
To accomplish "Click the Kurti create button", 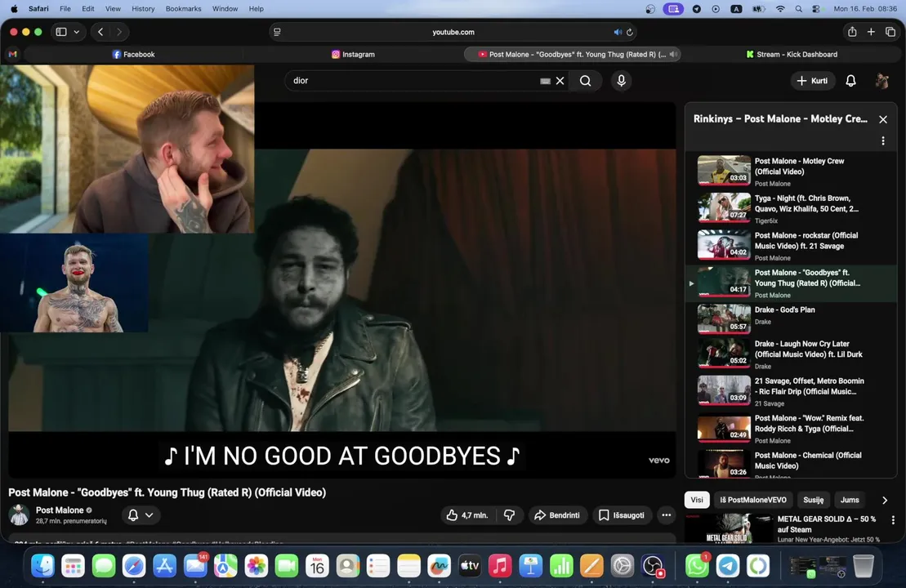I will 812,81.
